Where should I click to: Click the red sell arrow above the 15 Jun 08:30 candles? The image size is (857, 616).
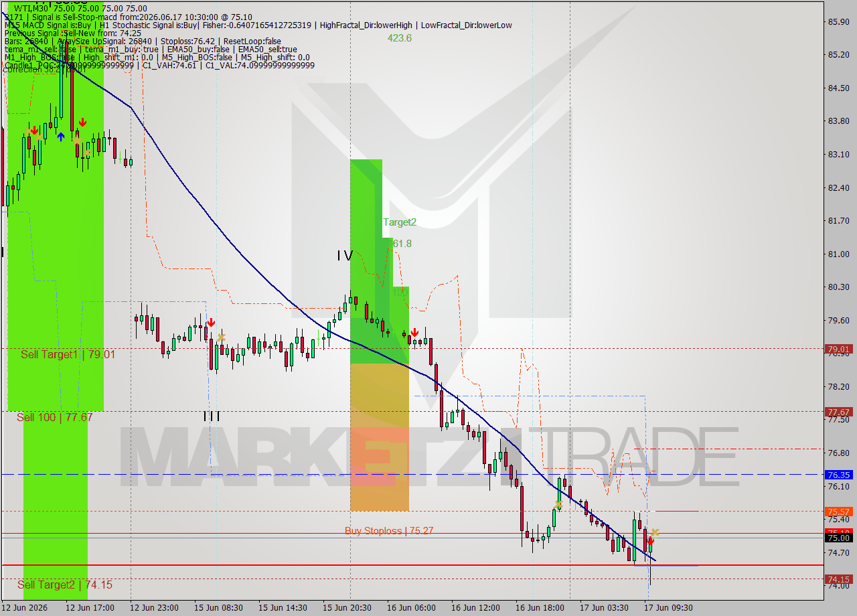(x=211, y=323)
